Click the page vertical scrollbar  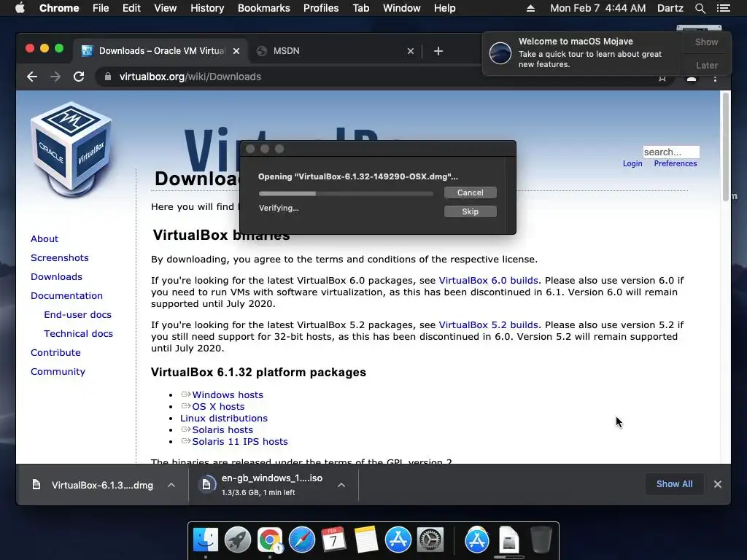coord(726,146)
